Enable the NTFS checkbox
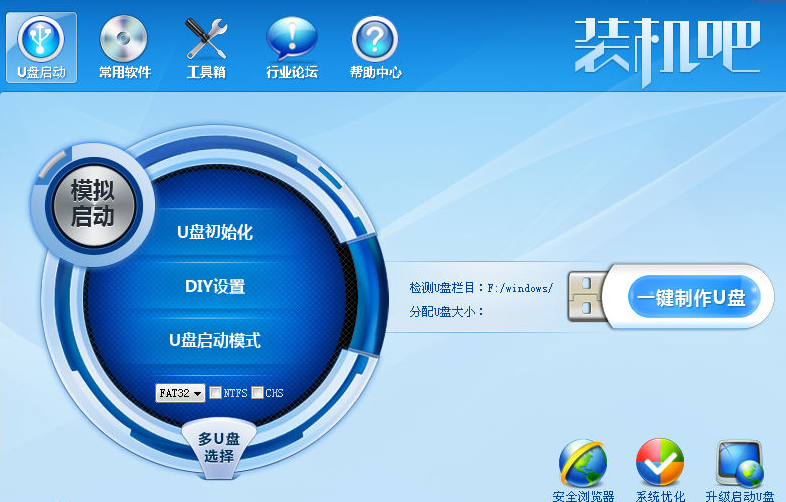This screenshot has height=502, width=786. (x=215, y=393)
